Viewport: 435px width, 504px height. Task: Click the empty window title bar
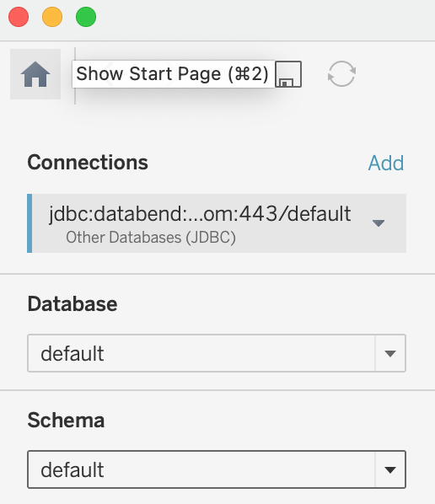pos(264,20)
